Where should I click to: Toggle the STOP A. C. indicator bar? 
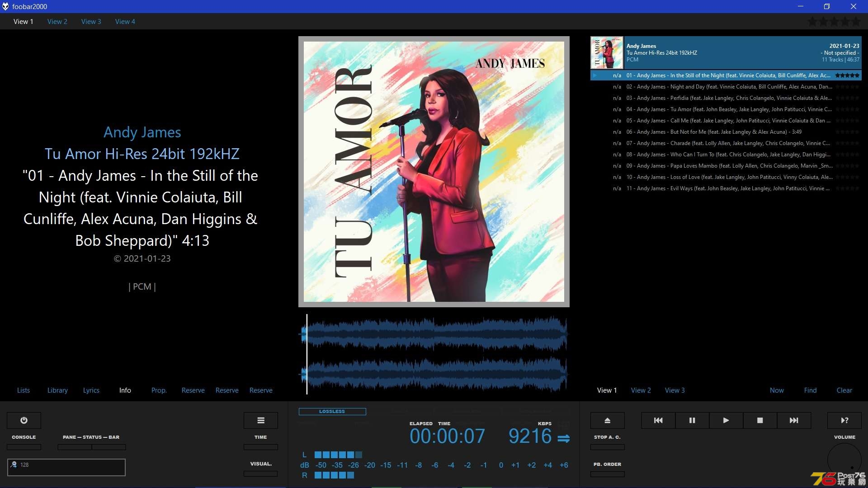pos(608,447)
